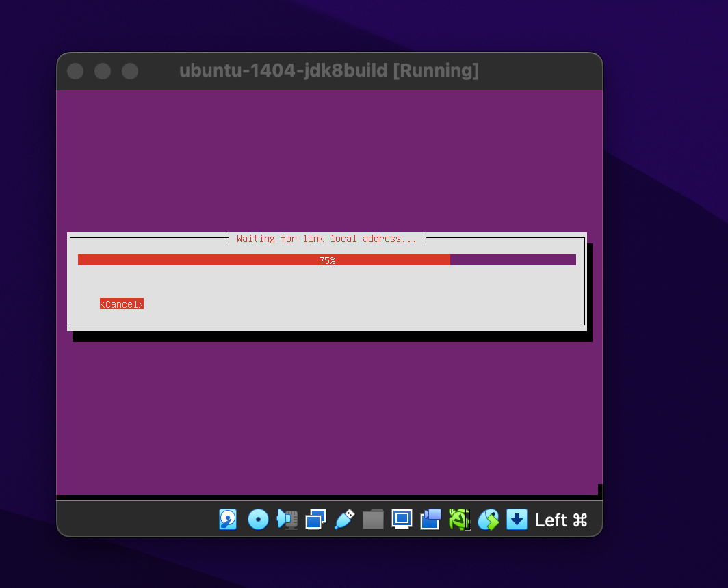728x588 pixels.
Task: Click the 'Waiting for link-local address...' title
Action: click(327, 239)
